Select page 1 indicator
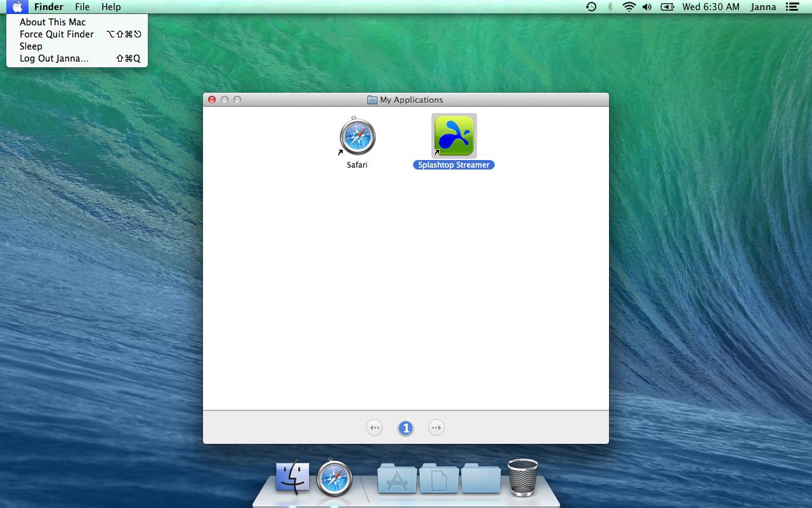The image size is (812, 508). 405,428
